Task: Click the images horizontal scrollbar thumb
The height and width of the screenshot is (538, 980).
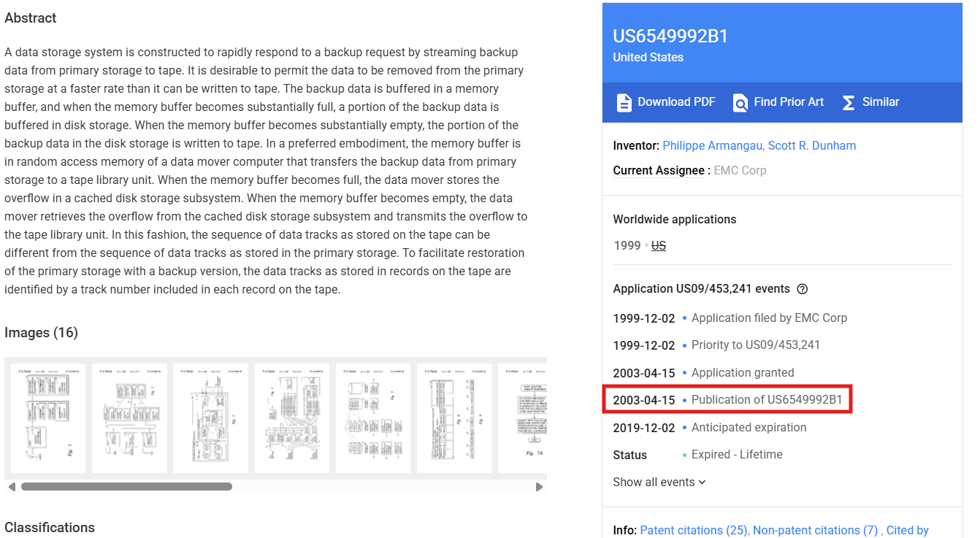Action: pos(126,486)
